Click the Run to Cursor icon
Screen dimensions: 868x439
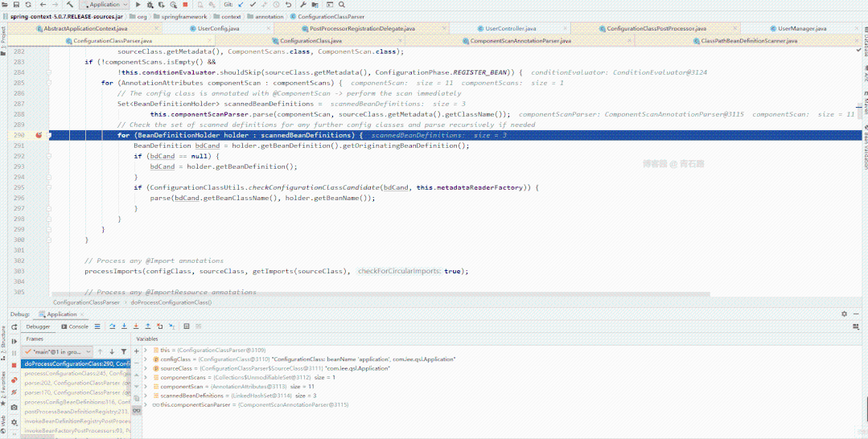pyautogui.click(x=171, y=326)
